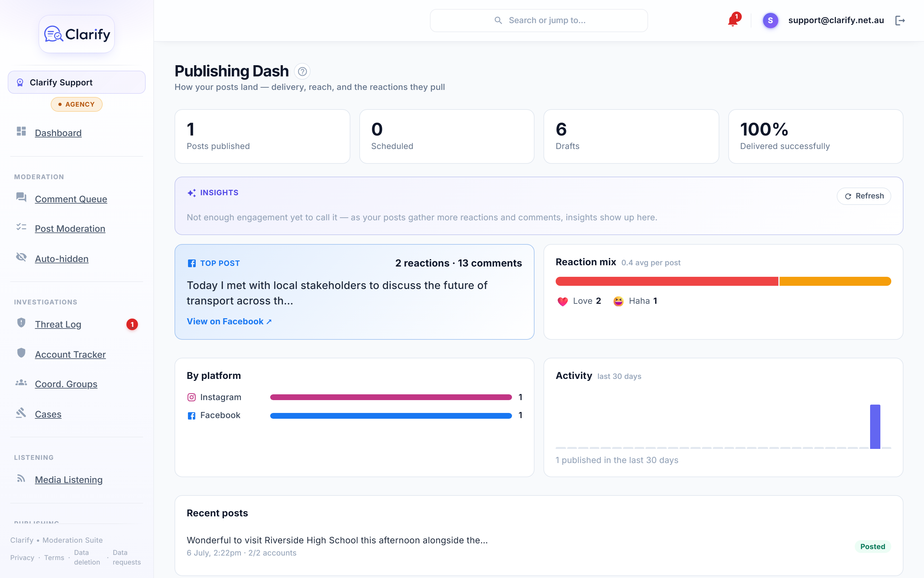Click the Clarify logo
This screenshot has width=924, height=578.
tap(77, 34)
